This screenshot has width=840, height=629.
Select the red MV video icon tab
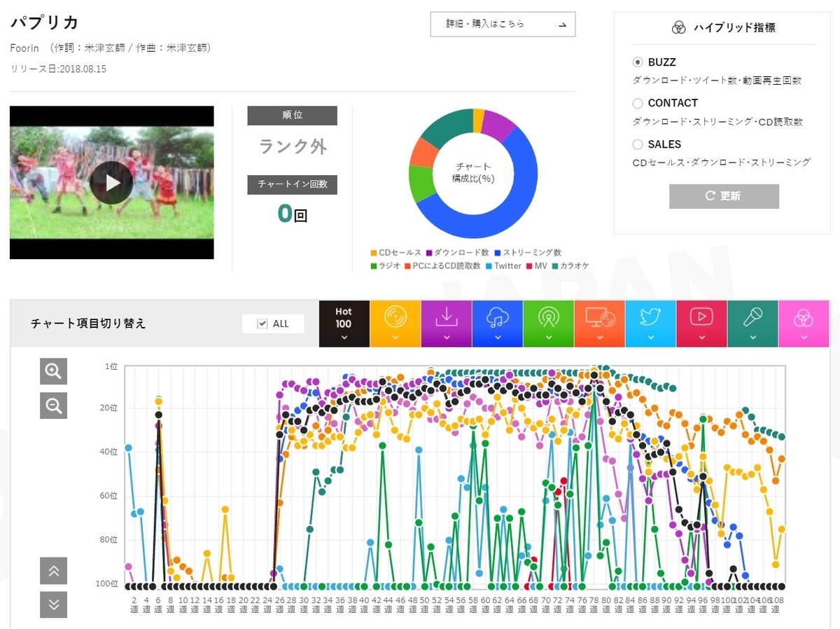coord(701,324)
